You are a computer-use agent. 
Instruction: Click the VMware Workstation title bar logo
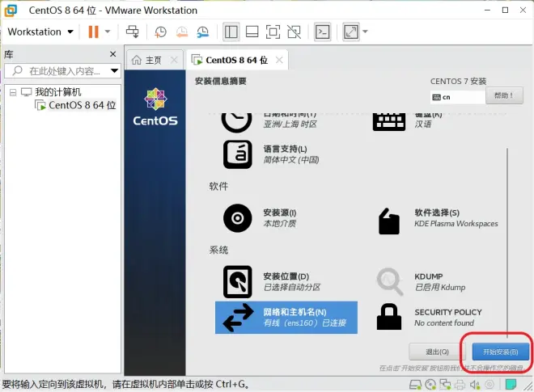(11, 11)
